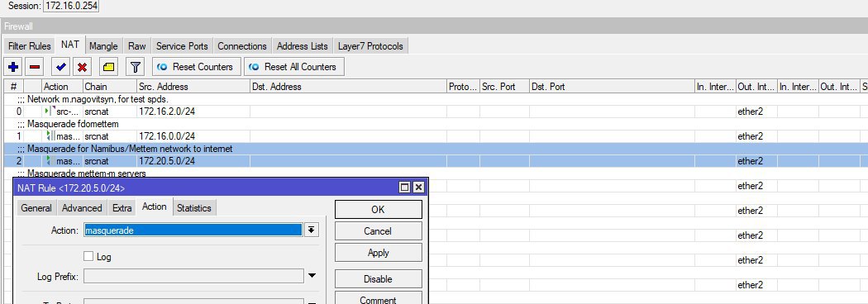Click the Apply button

tap(378, 253)
